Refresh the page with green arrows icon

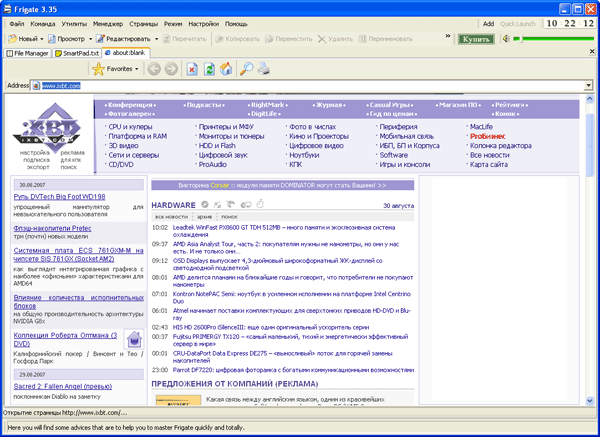209,69
